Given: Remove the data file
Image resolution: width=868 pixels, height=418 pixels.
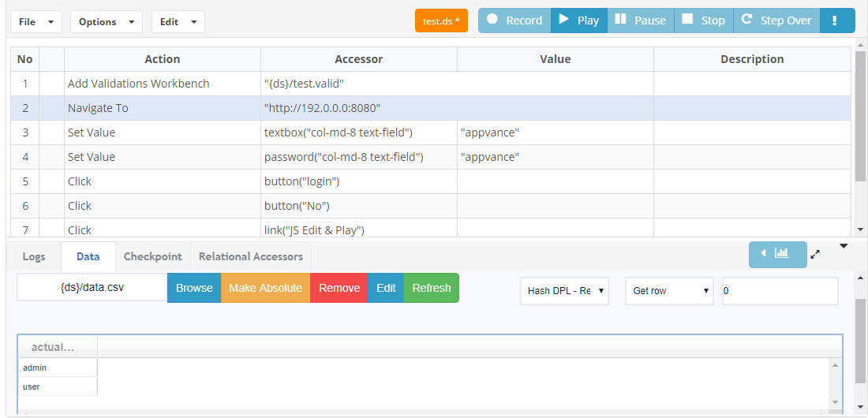Looking at the screenshot, I should [339, 288].
